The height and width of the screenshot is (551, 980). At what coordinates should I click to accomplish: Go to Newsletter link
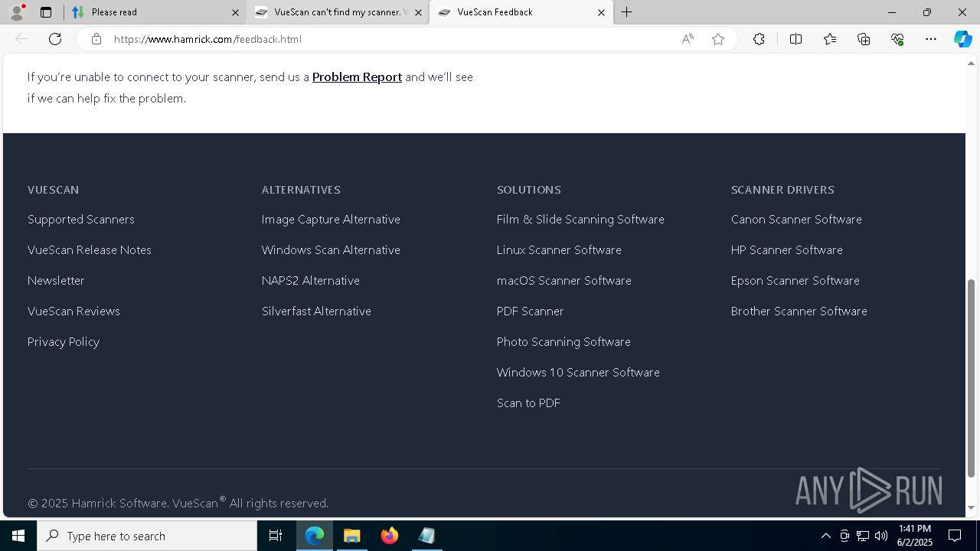coord(56,281)
